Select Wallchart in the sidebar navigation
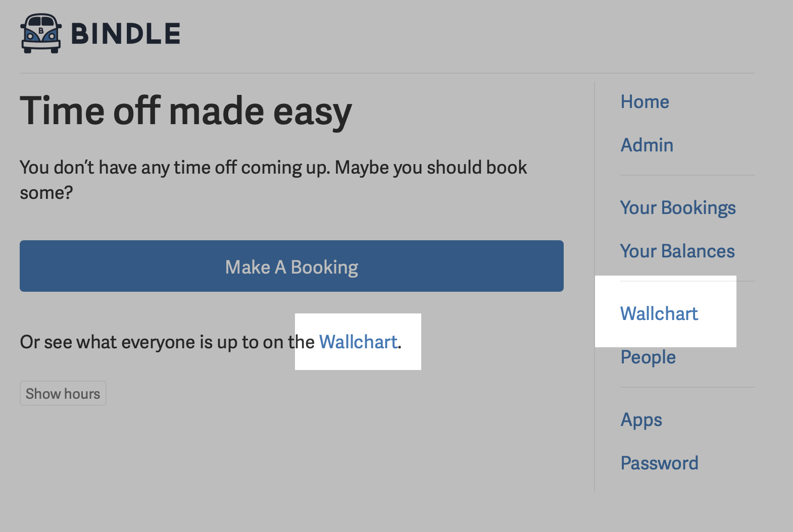The height and width of the screenshot is (532, 793). coord(659,314)
